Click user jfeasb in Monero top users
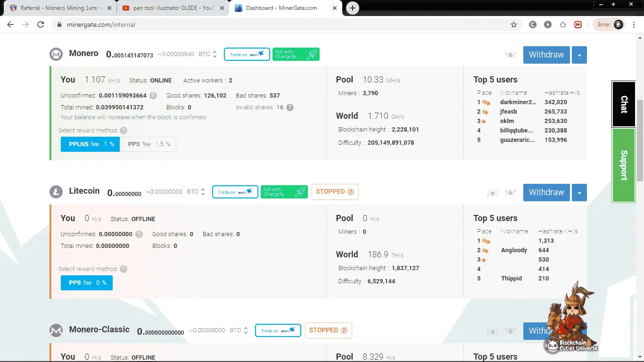Viewport: 644px width, 362px height. 508,112
